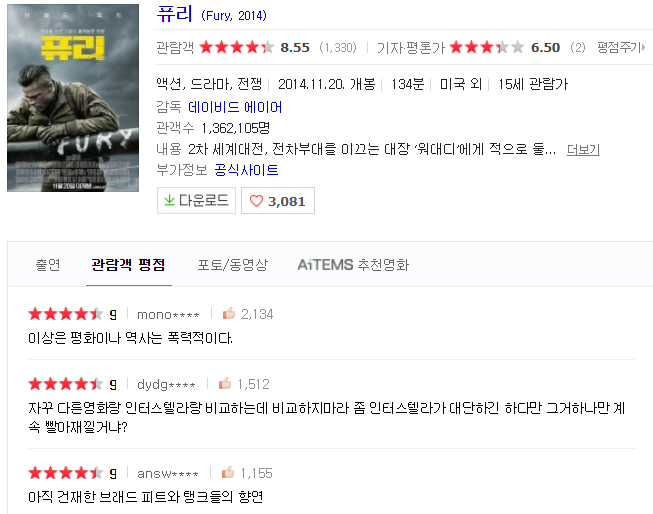Click the 134분 runtime text

tap(407, 84)
